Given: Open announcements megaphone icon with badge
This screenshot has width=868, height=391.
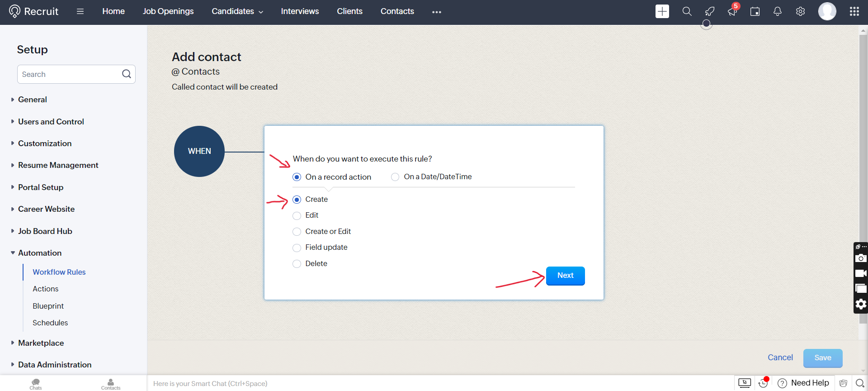Looking at the screenshot, I should click(x=732, y=11).
